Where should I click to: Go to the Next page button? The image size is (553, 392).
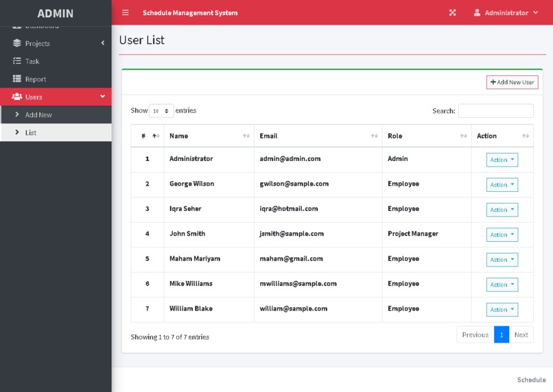(521, 334)
